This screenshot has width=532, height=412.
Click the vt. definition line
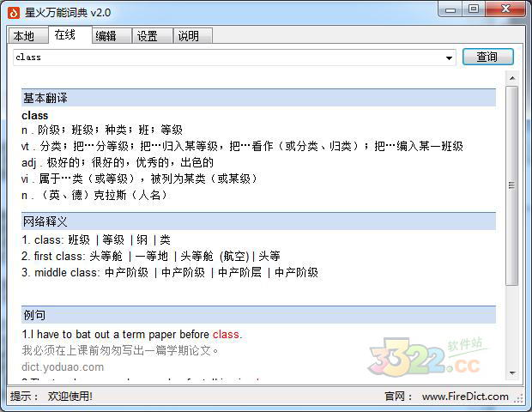242,146
